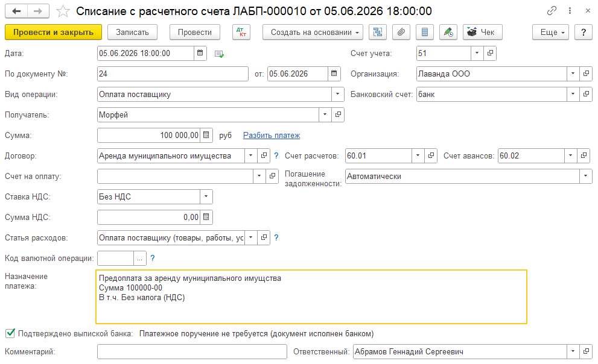
Task: Expand Ответственный dropdown list
Action: click(x=573, y=352)
